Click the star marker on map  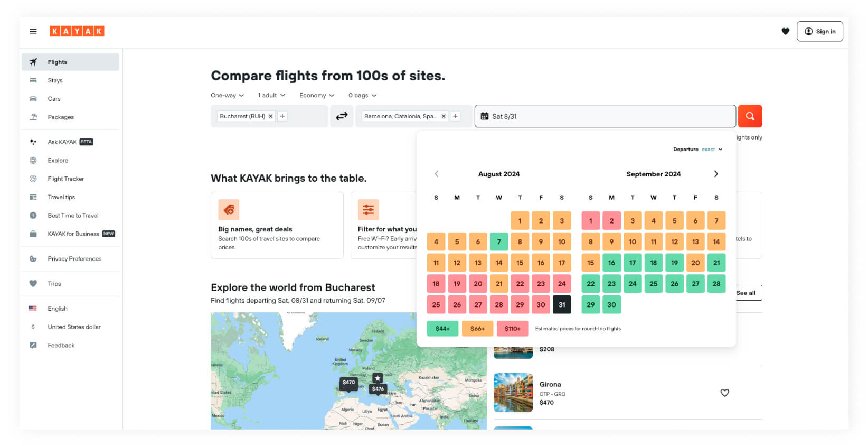click(x=378, y=378)
